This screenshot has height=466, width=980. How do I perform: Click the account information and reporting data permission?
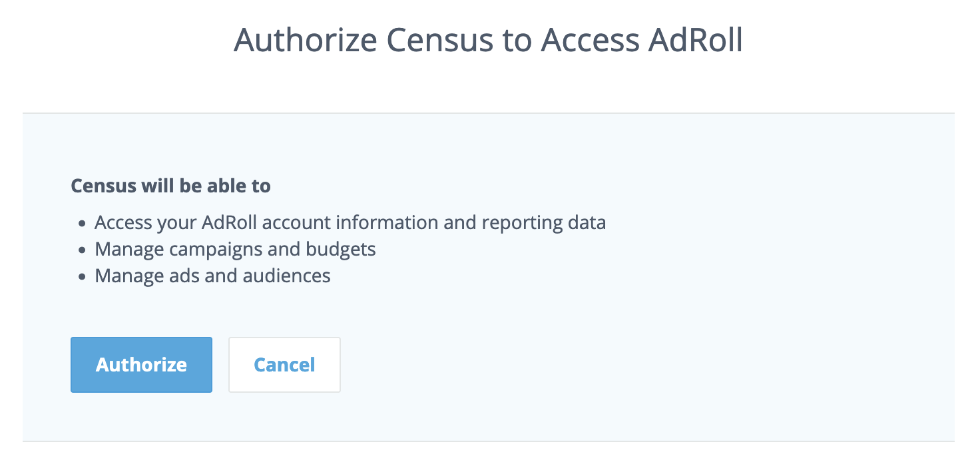tap(350, 222)
